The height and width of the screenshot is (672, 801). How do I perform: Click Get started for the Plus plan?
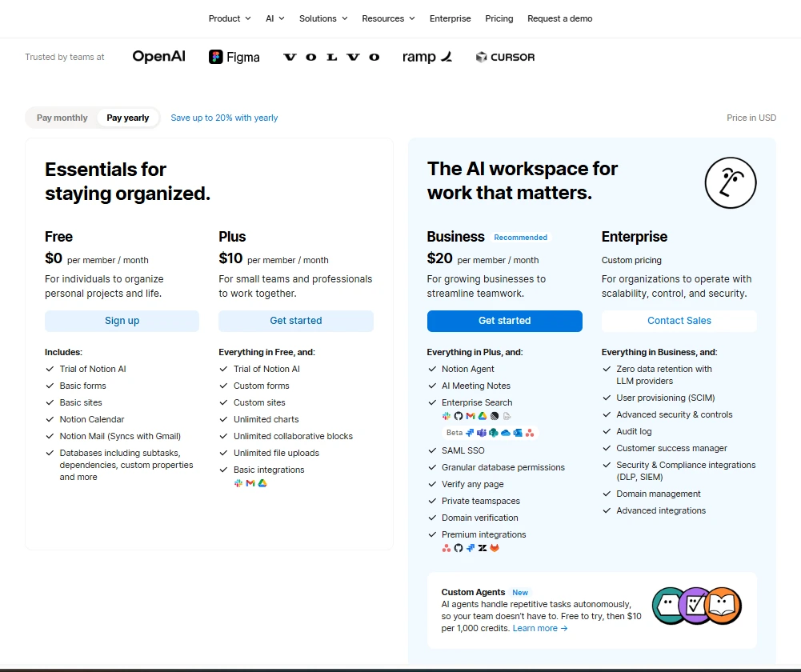(296, 321)
